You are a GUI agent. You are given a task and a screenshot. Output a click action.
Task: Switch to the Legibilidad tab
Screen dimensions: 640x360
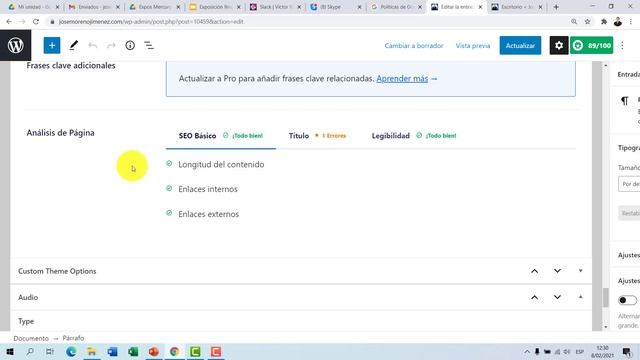pyautogui.click(x=414, y=136)
